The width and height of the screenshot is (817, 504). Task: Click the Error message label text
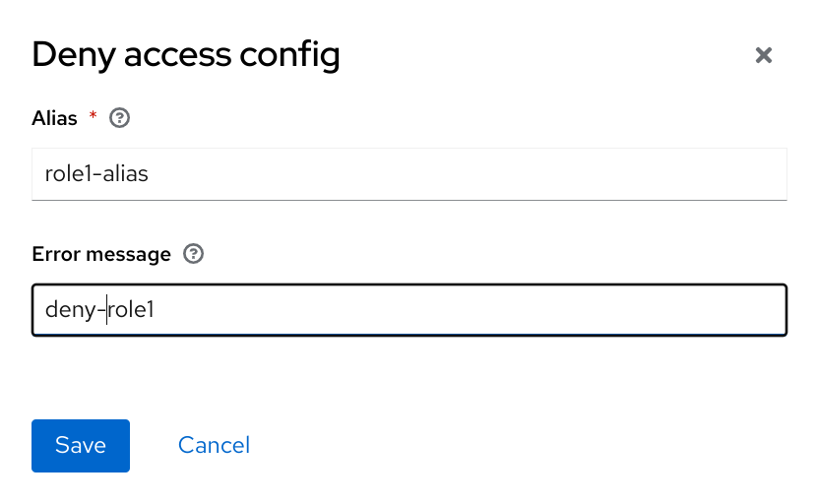(x=101, y=254)
